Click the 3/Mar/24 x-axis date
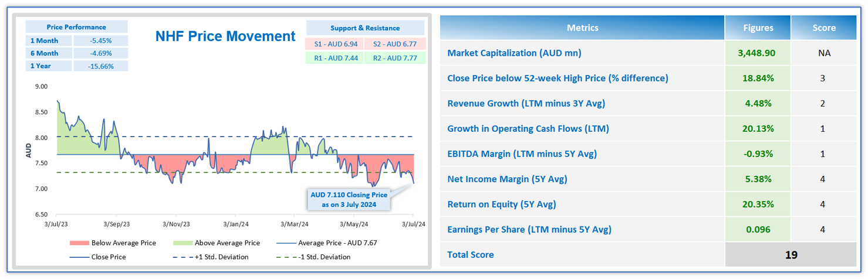Screen dimensions: 868x279 click(293, 224)
